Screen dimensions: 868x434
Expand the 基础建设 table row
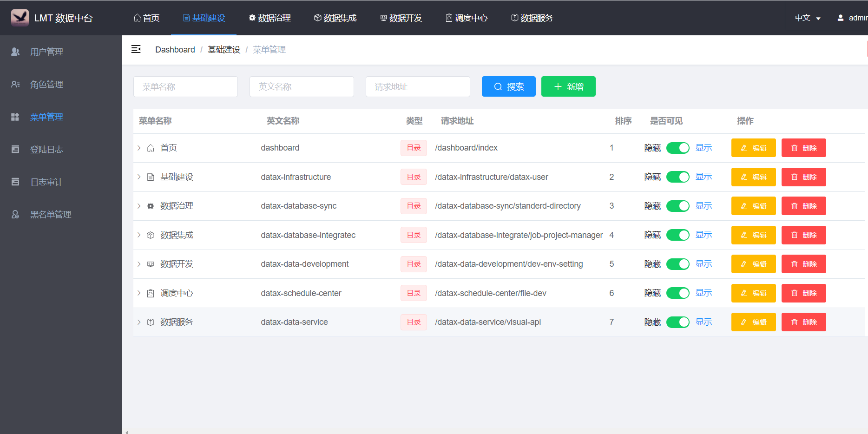pos(138,177)
